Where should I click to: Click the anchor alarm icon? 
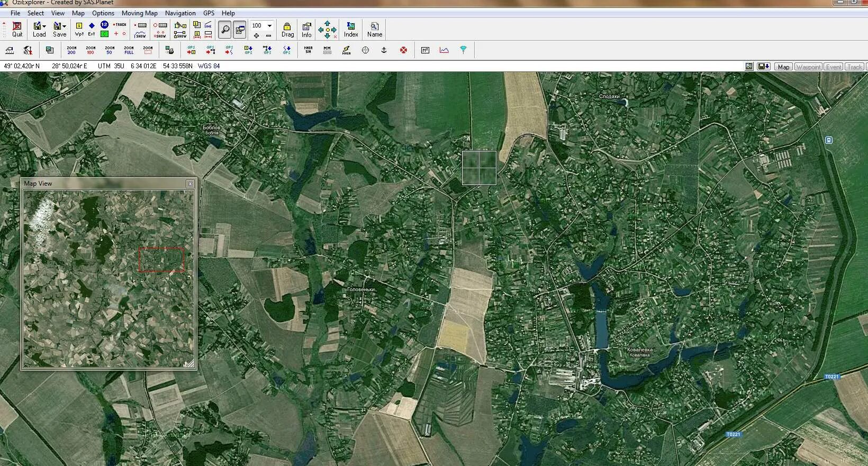384,50
